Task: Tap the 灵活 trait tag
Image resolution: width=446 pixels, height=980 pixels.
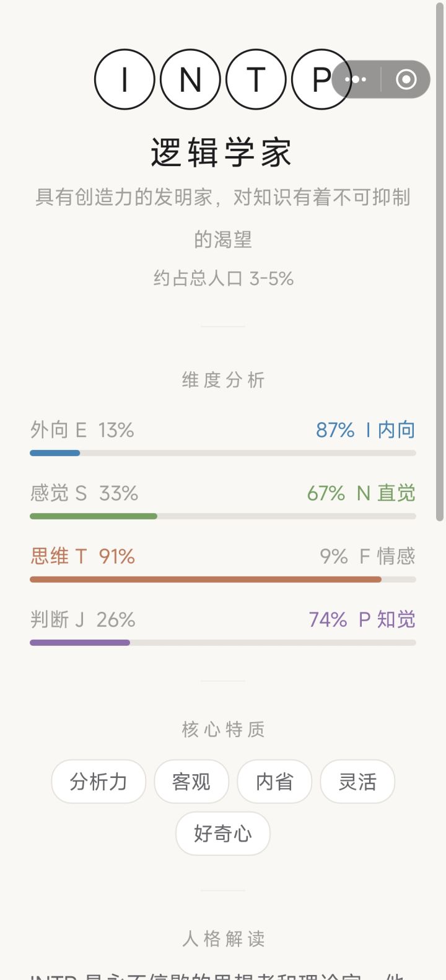Action: pos(357,782)
